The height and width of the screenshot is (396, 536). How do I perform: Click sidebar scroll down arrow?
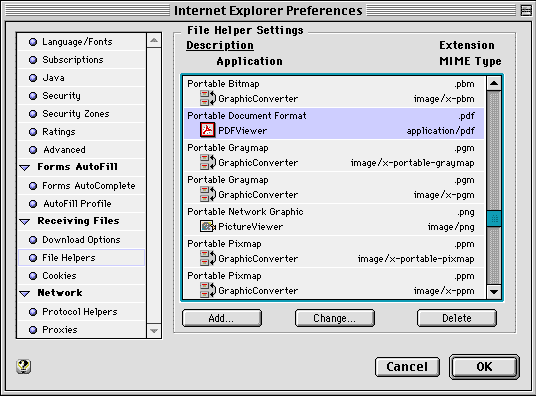click(x=154, y=331)
